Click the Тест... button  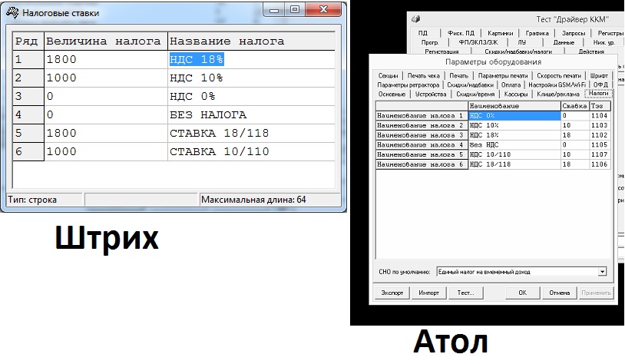[x=465, y=293]
